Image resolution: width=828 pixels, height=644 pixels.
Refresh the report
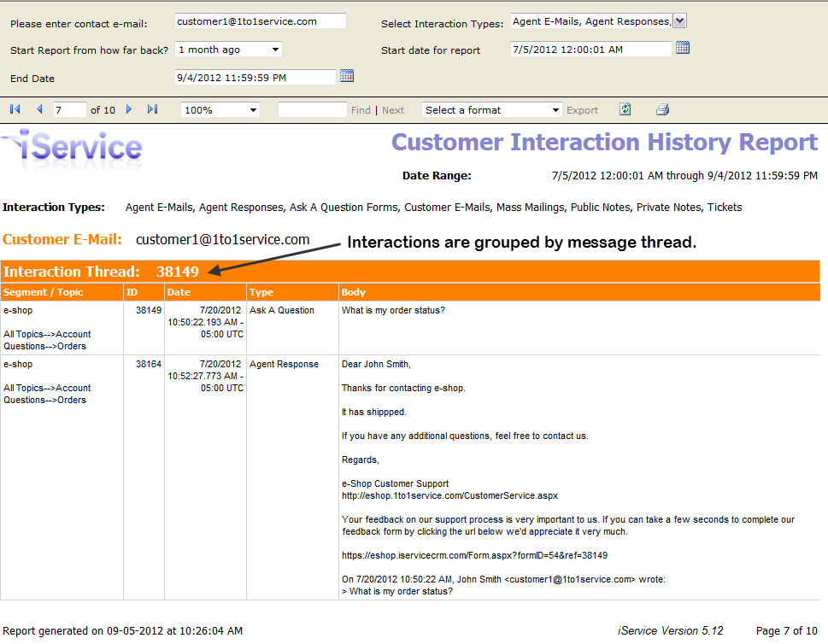[625, 109]
